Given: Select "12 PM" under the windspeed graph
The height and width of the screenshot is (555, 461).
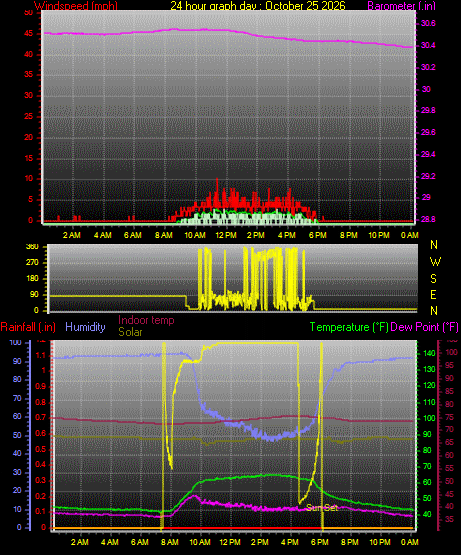Looking at the screenshot, I should 226,235.
